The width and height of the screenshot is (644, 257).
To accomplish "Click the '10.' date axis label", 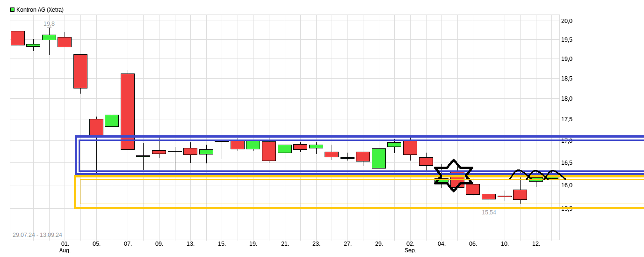I will (x=505, y=244).
